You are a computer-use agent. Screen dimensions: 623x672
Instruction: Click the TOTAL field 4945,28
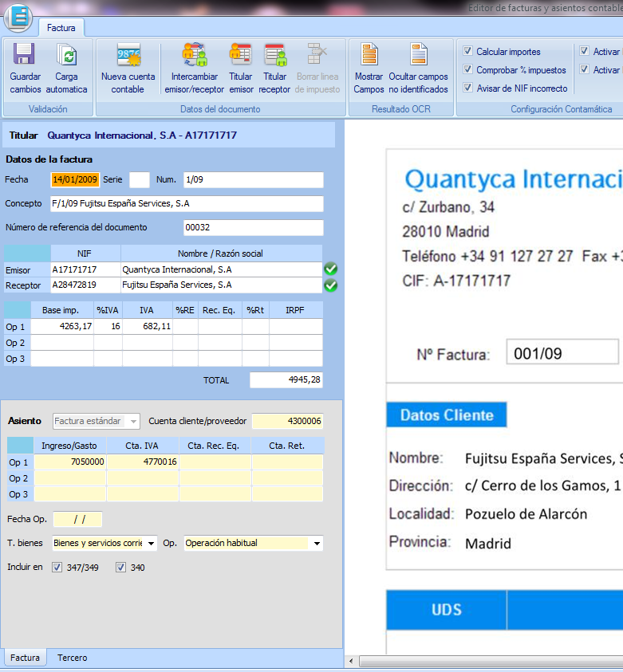(x=286, y=379)
